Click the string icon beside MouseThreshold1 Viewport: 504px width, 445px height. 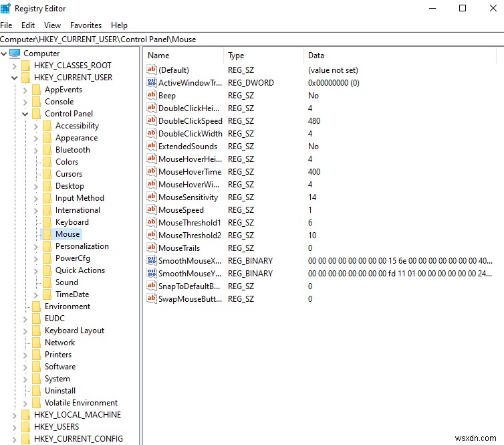point(151,222)
